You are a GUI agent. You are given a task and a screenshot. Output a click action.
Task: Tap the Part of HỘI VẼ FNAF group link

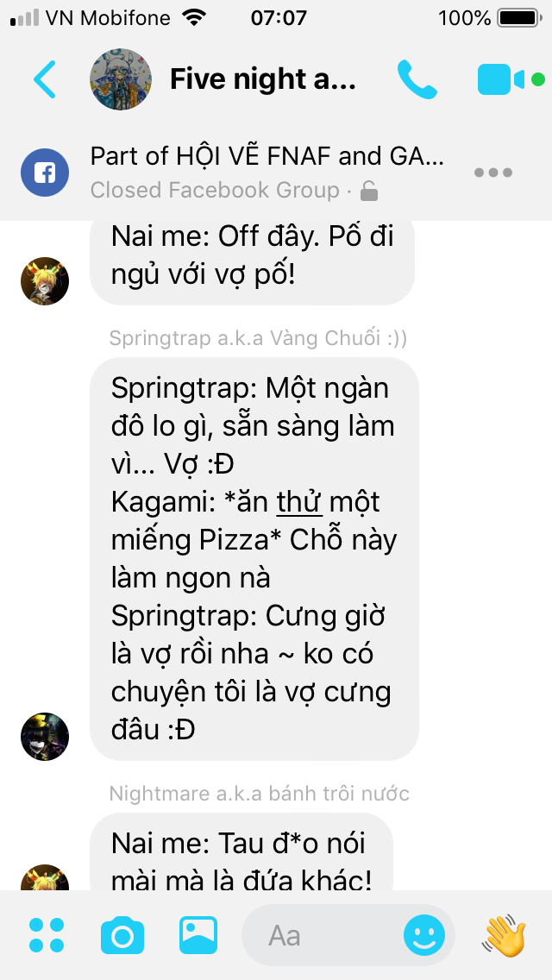click(267, 156)
